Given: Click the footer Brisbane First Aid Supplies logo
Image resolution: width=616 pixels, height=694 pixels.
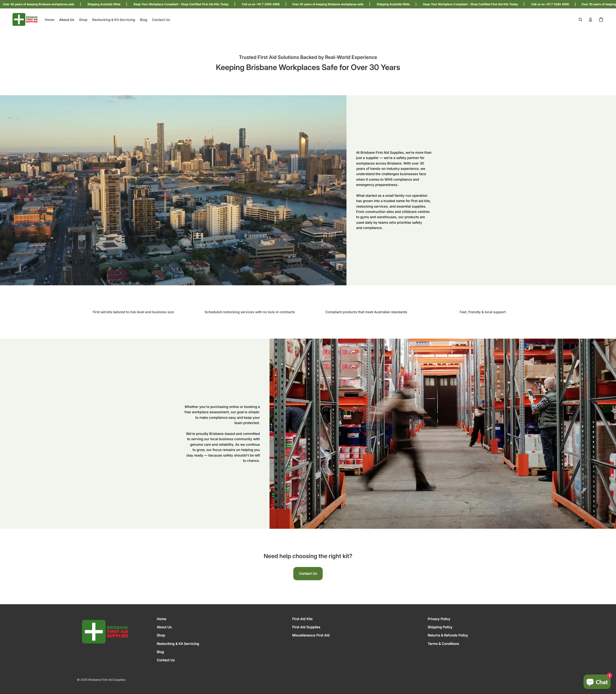Looking at the screenshot, I should pyautogui.click(x=105, y=631).
